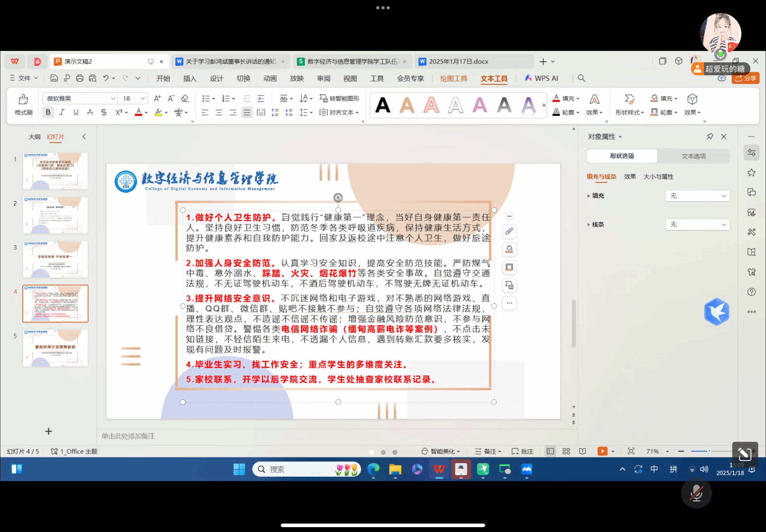This screenshot has width=766, height=532.
Task: Click the floating format brush icon beside textbox
Action: pyautogui.click(x=509, y=231)
